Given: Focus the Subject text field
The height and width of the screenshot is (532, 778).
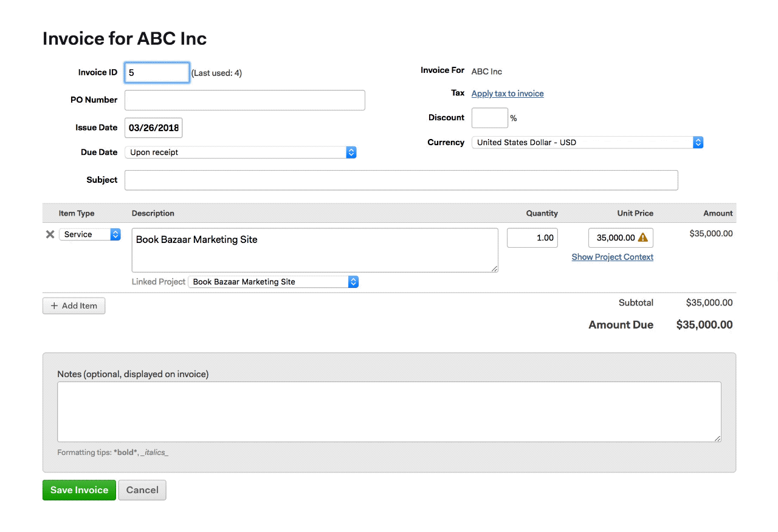Looking at the screenshot, I should click(x=401, y=180).
